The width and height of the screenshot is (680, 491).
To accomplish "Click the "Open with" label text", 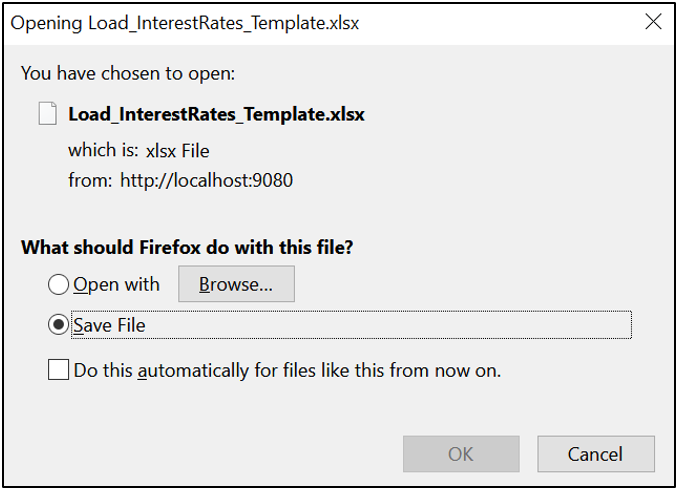I will click(117, 285).
